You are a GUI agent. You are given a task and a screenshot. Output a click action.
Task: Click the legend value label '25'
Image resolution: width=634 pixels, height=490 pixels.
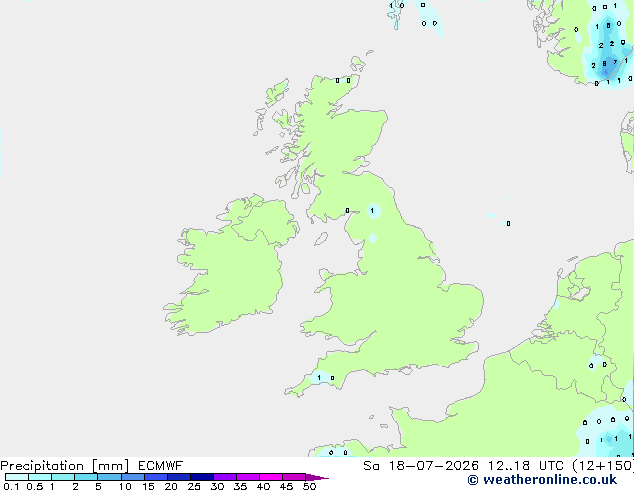(194, 486)
